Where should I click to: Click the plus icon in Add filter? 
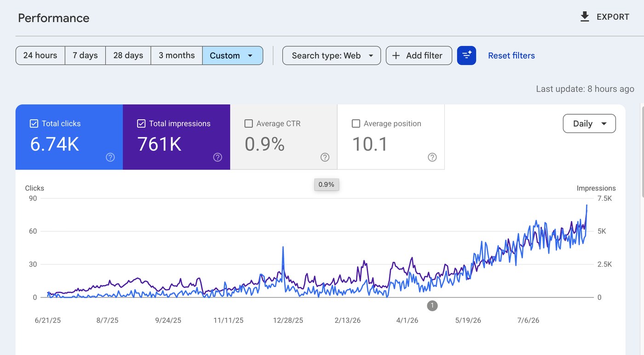click(x=396, y=55)
